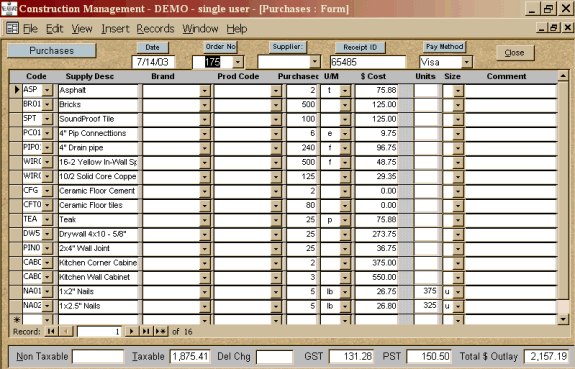Select the Units cell 325
The image size is (575, 369).
(x=426, y=306)
